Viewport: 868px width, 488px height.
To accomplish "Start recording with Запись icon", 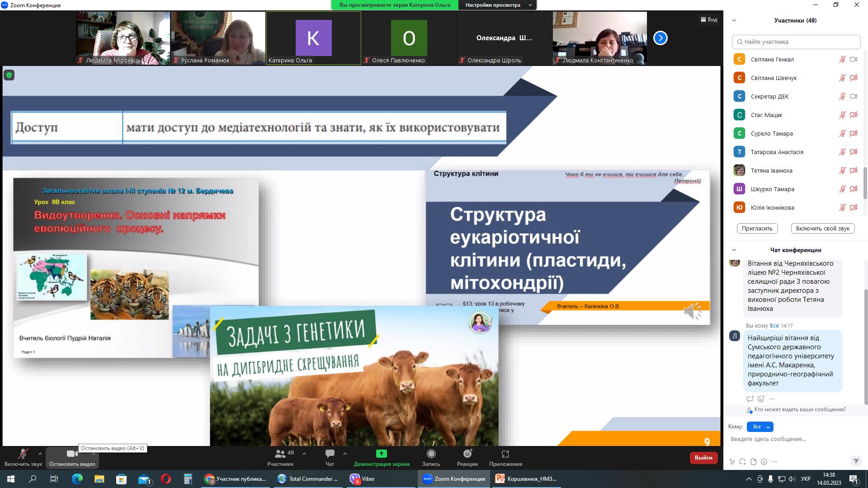I will click(431, 454).
